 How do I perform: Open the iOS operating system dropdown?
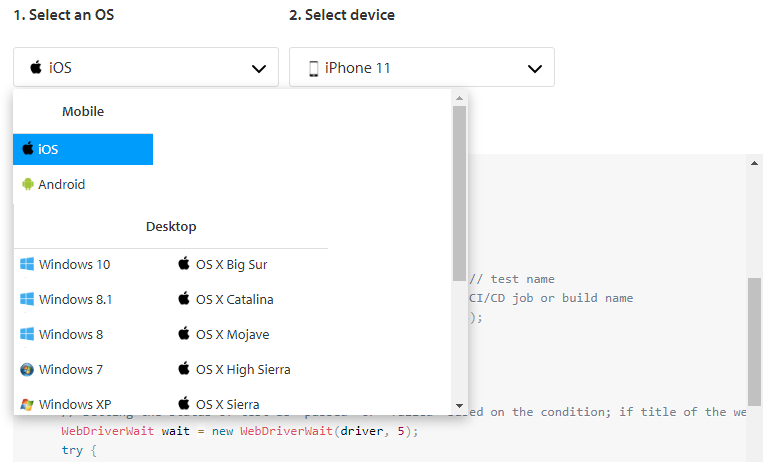point(146,67)
